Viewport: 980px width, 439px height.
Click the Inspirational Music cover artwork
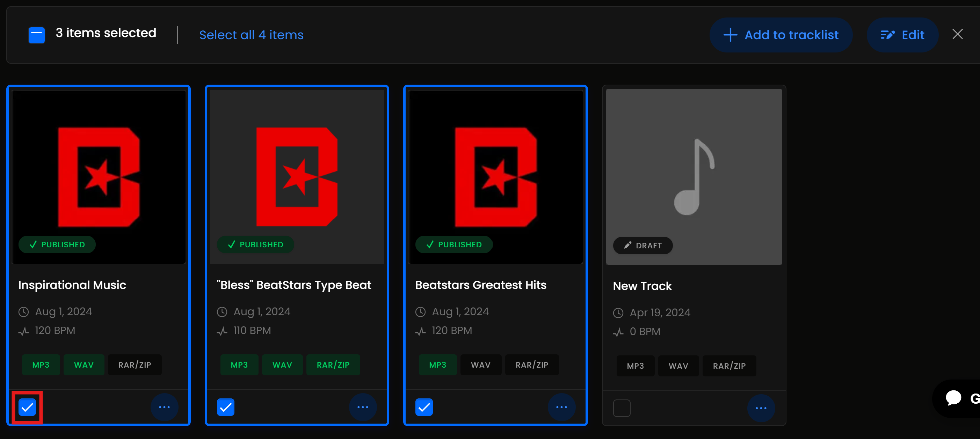[99, 177]
